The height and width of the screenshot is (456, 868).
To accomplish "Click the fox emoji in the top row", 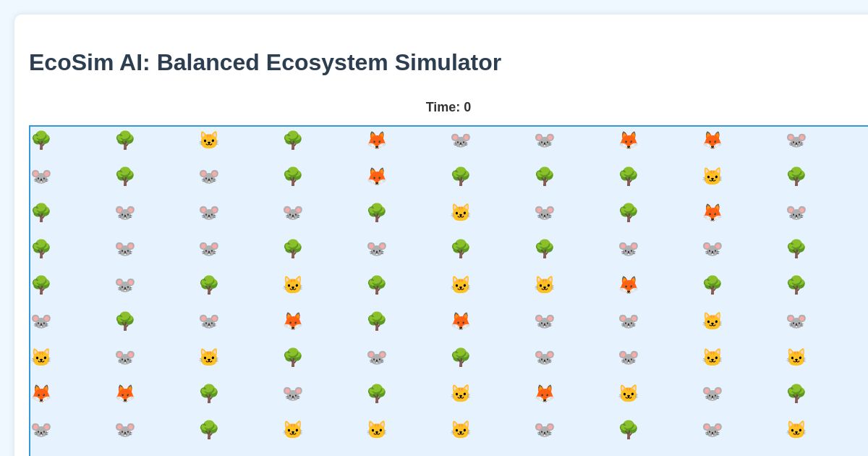I will (x=377, y=140).
